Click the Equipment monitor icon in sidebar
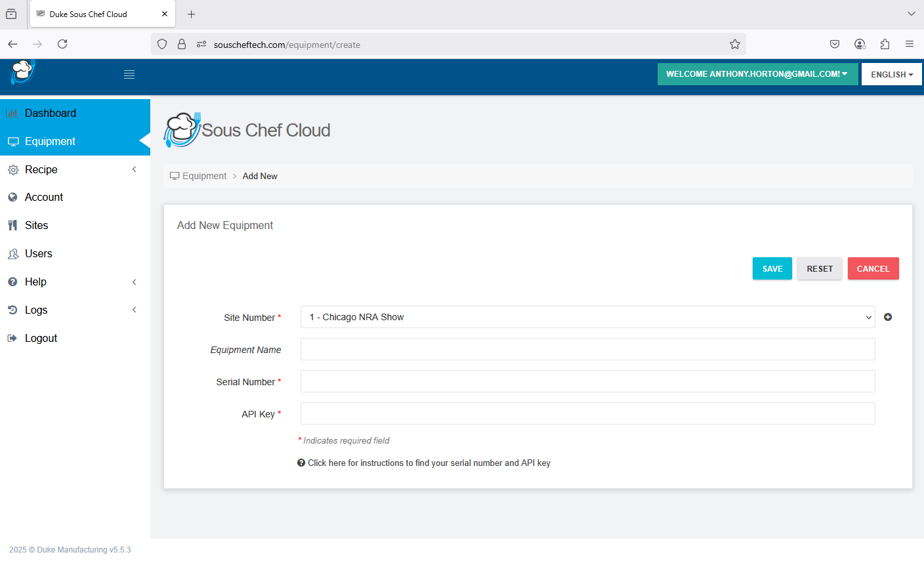This screenshot has width=924, height=565. point(13,142)
